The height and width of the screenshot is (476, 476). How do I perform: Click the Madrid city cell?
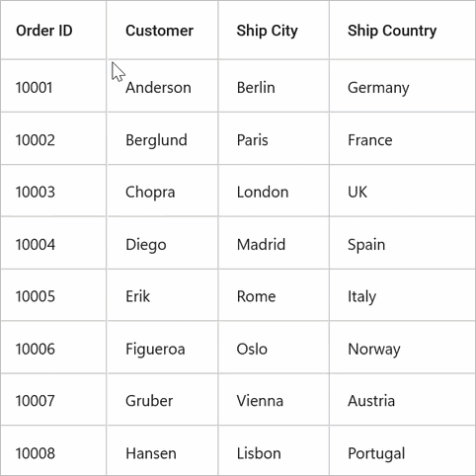point(274,243)
